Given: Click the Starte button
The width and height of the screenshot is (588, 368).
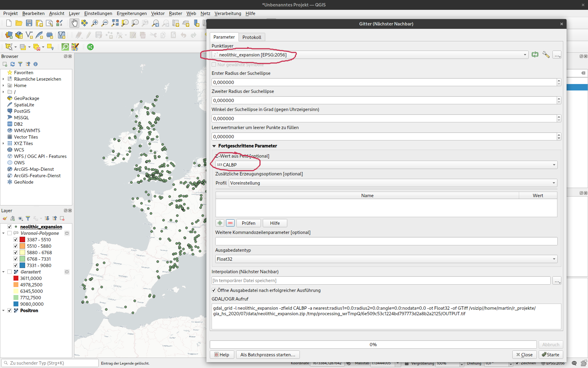Looking at the screenshot, I should [x=550, y=355].
